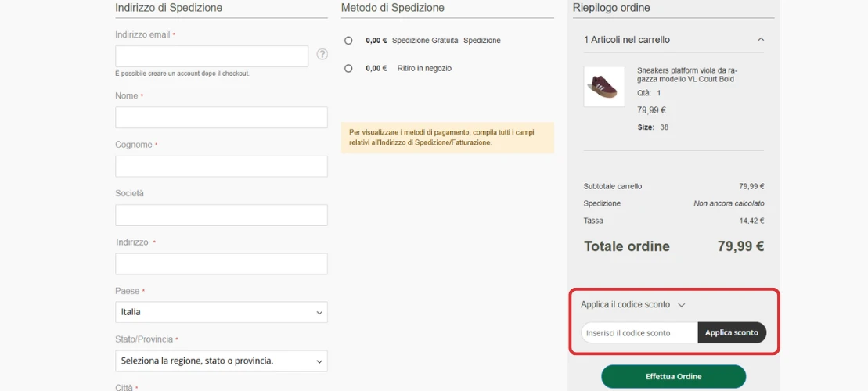Click the Indirizzo street address field
Screen dimensions: 868x391
pos(221,264)
